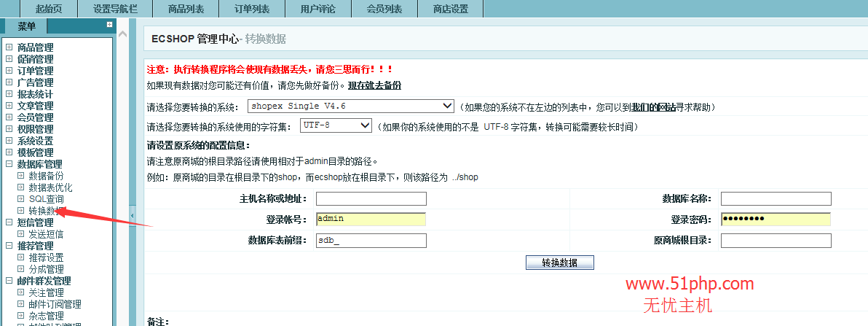Viewport: 868px width, 326px height.
Task: Follow the 我们的网站 help link
Action: point(655,106)
